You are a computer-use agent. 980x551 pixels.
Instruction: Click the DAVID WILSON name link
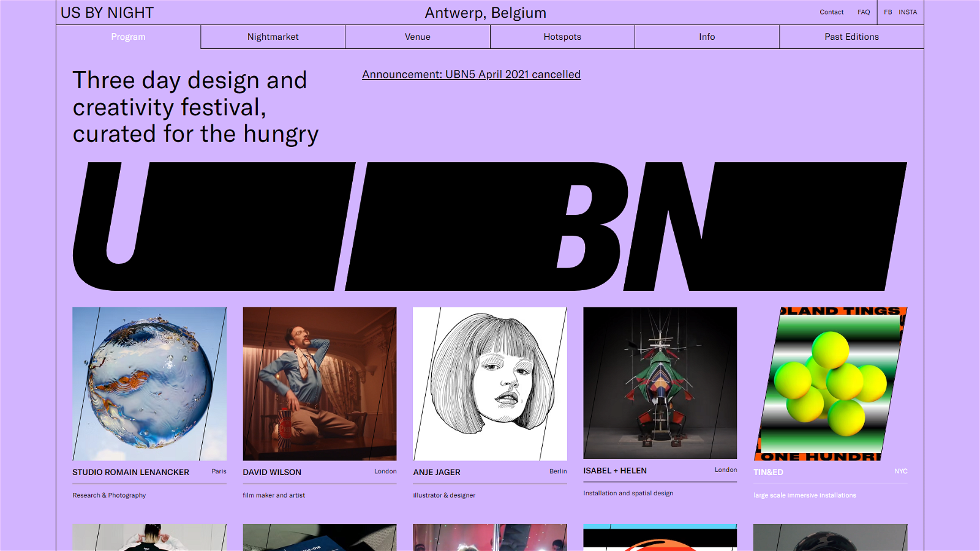coord(272,472)
